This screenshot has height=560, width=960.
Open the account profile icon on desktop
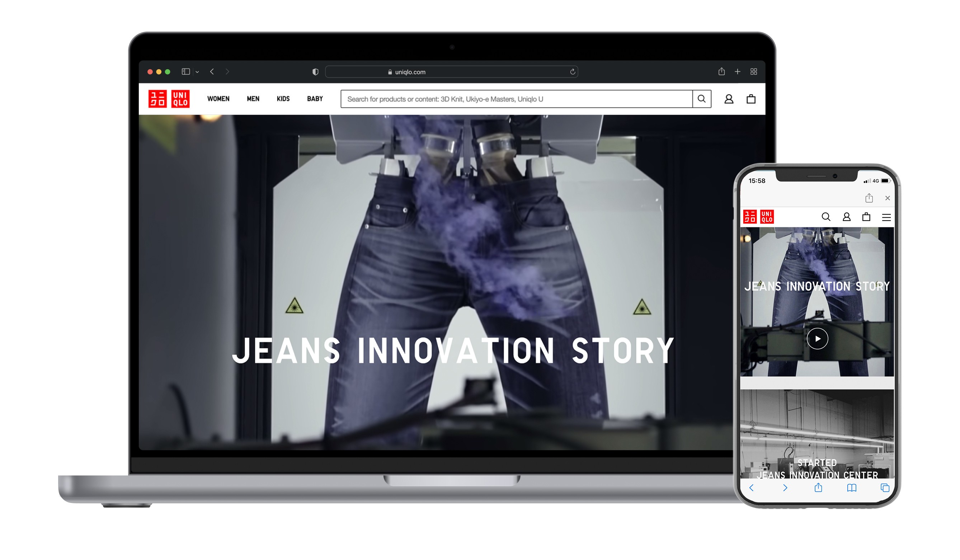pos(728,99)
